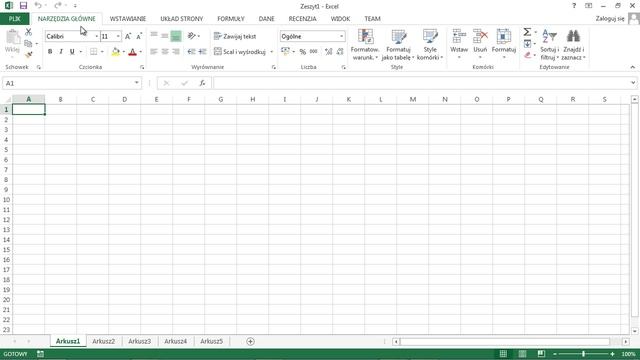Switch to Page Layout view in status bar
The image size is (640, 360).
pos(522,354)
